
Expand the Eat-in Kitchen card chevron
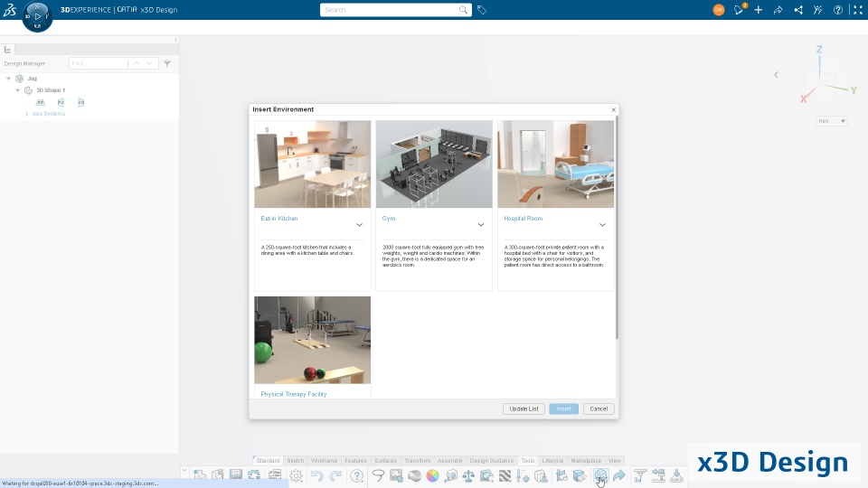pos(359,225)
